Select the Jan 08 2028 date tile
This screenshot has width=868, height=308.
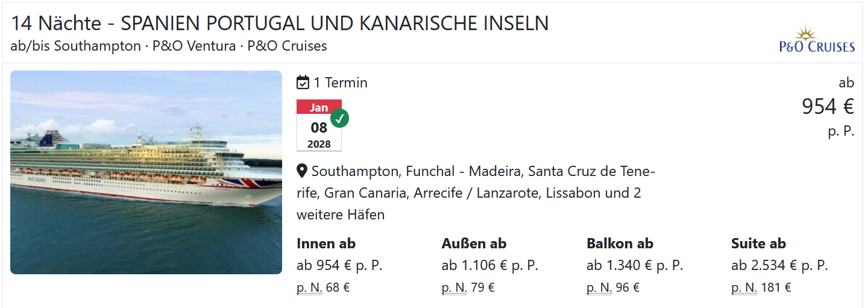click(319, 125)
